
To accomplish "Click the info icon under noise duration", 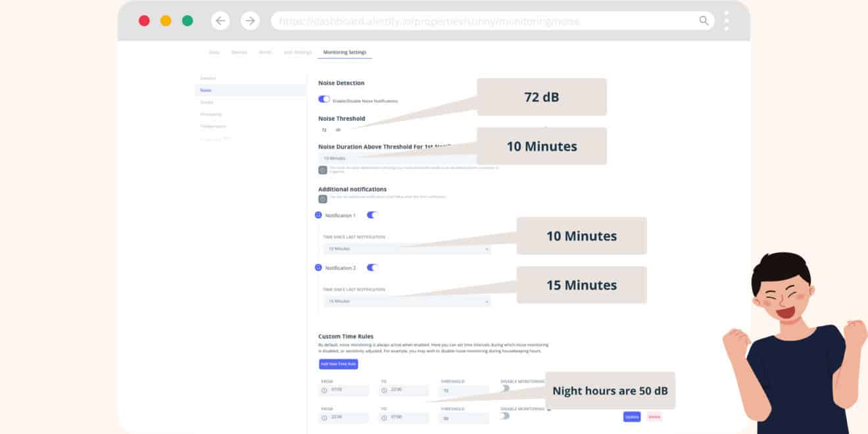I will [x=323, y=170].
